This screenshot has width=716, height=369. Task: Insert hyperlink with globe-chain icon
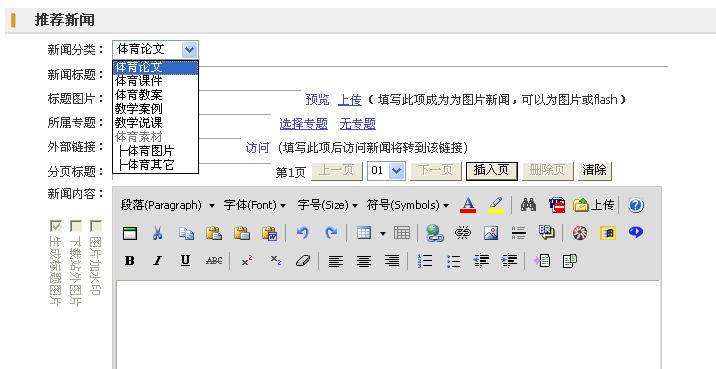[x=435, y=233]
